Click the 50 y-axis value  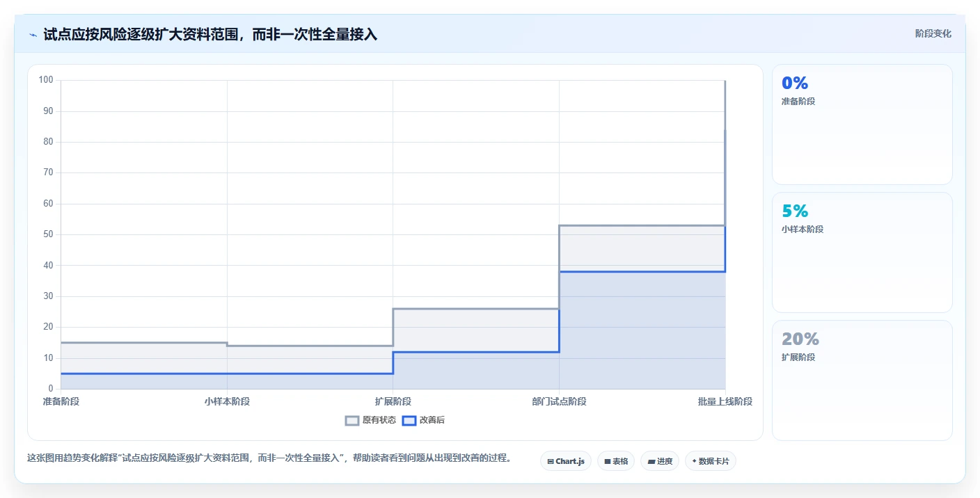click(48, 234)
